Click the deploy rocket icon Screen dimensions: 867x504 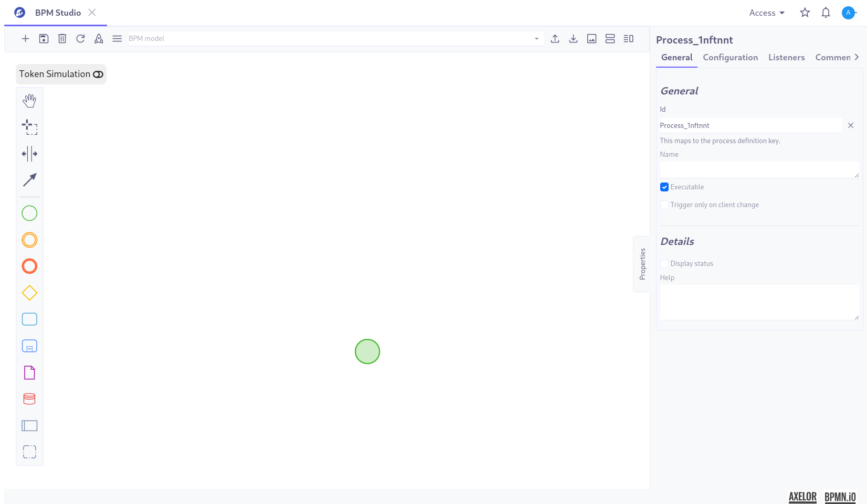click(x=99, y=39)
